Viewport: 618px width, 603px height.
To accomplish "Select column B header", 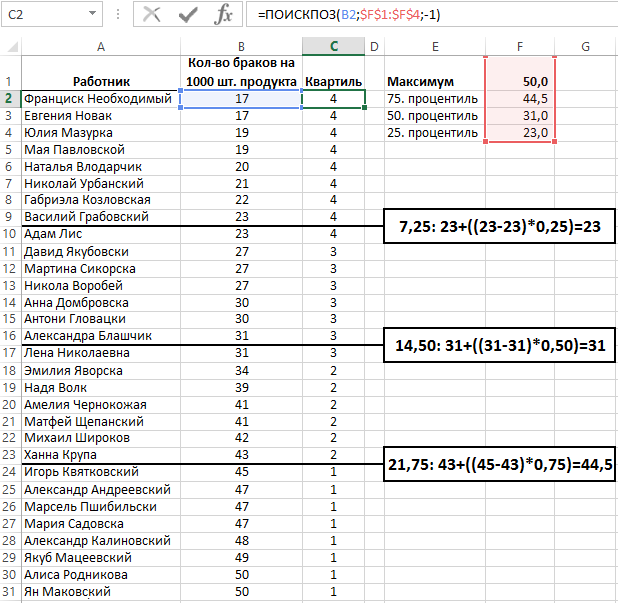I will point(241,47).
